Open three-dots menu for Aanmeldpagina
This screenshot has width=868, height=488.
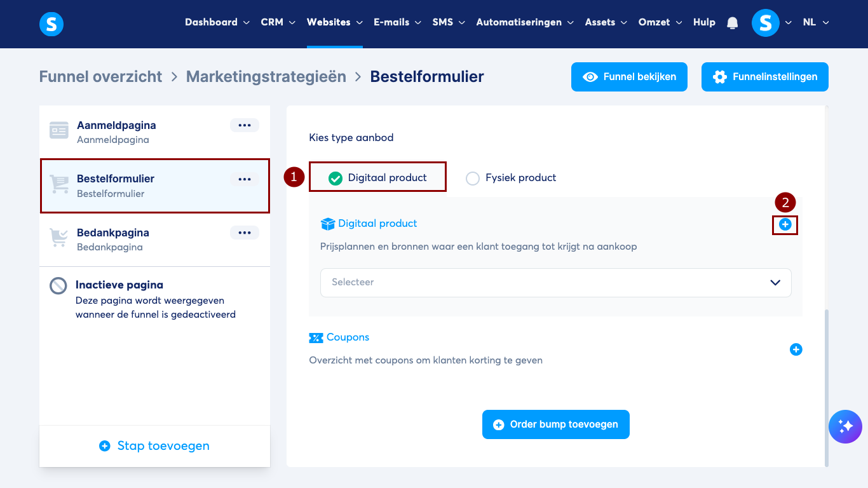(245, 125)
